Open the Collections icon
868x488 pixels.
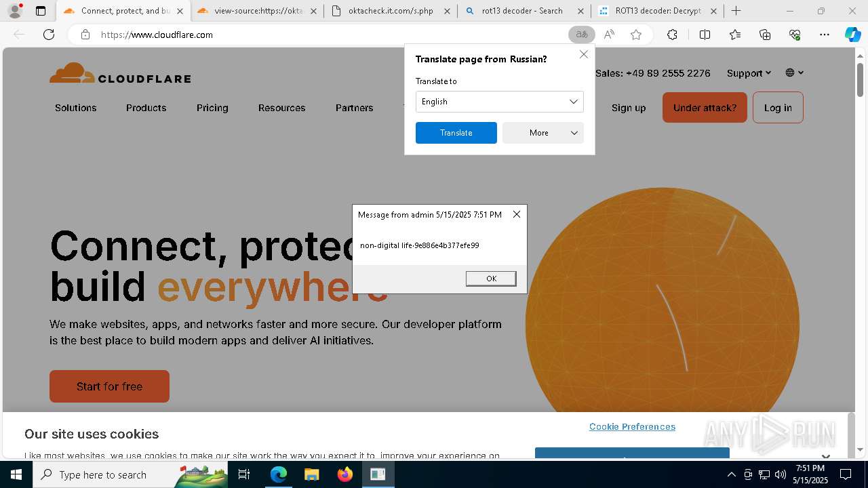pyautogui.click(x=765, y=35)
